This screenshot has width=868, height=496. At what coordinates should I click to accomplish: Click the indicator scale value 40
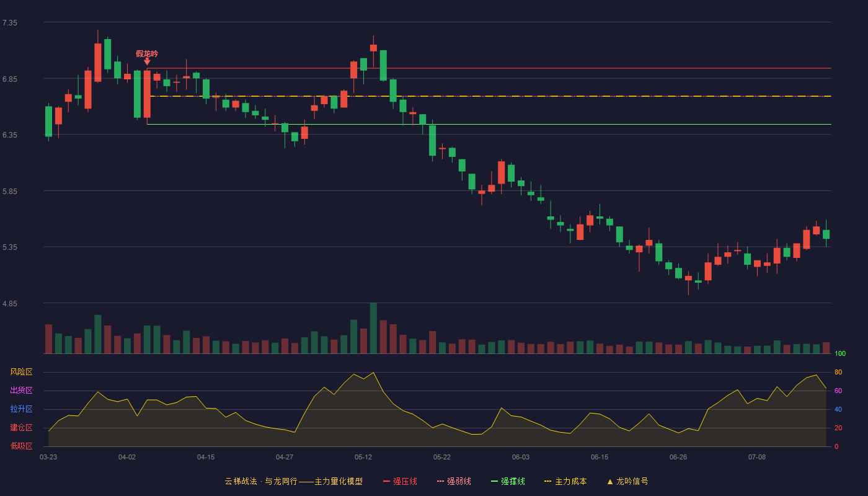[x=838, y=409]
